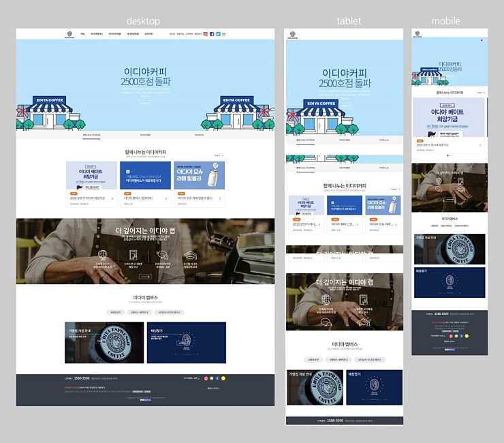Click chevron on first tablet news card
Image resolution: width=504 pixels, height=443 pixels.
tap(319, 224)
